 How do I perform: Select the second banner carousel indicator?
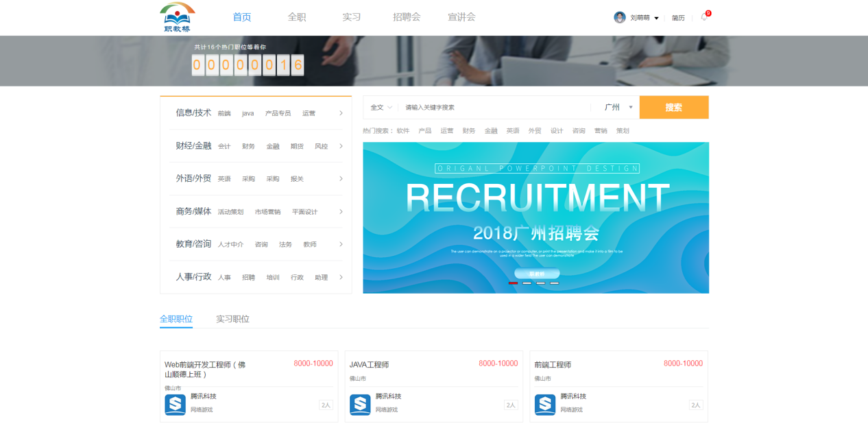527,283
